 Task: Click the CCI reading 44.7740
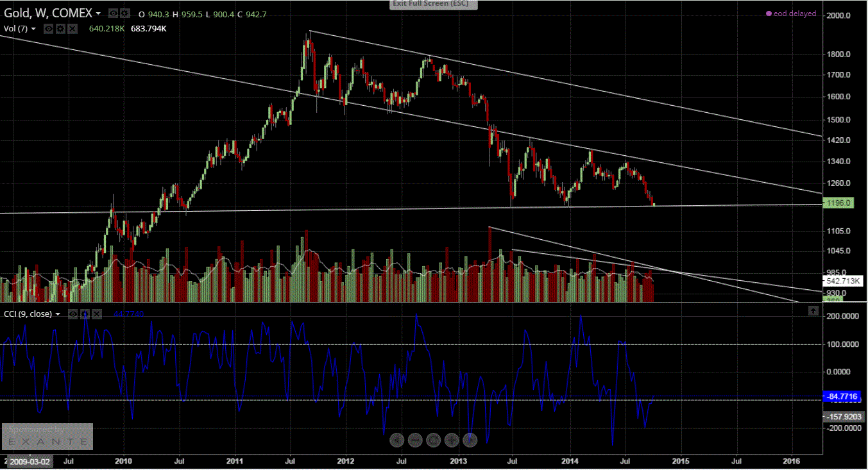coord(128,314)
